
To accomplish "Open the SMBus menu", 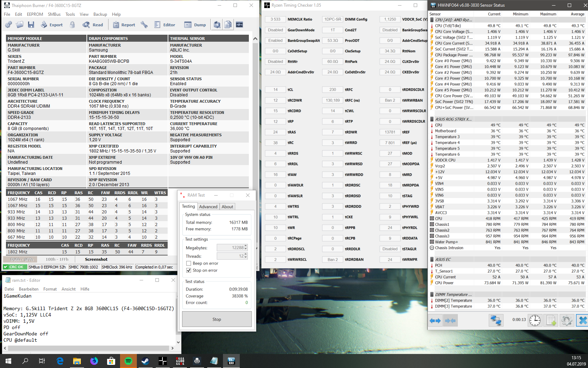I will coord(54,14).
